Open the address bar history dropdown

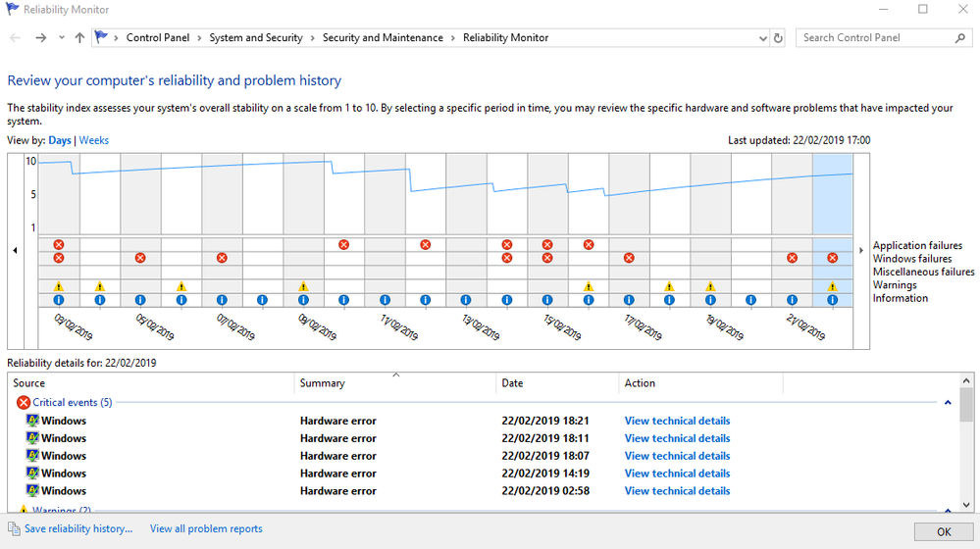[x=762, y=38]
